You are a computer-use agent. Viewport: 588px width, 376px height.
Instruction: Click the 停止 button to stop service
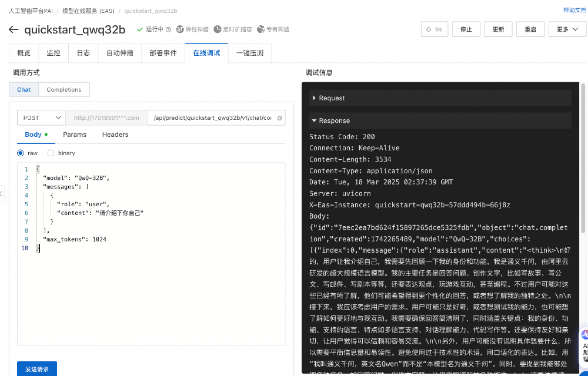pyautogui.click(x=466, y=28)
